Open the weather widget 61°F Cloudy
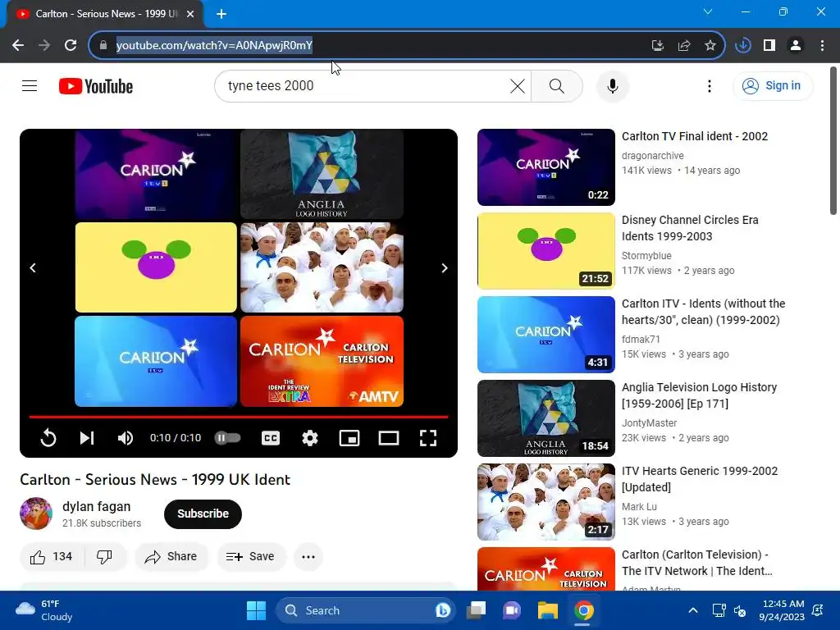 (x=44, y=610)
